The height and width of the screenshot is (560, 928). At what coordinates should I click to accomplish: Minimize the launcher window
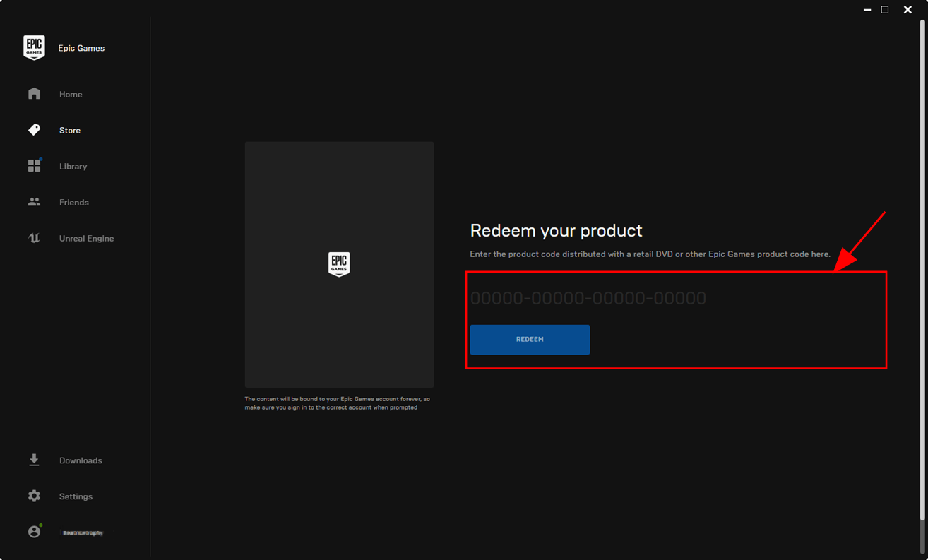(867, 10)
